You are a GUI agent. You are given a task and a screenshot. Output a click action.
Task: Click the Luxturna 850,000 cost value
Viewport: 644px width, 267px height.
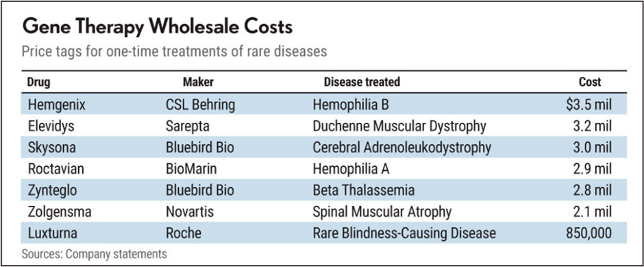point(589,233)
